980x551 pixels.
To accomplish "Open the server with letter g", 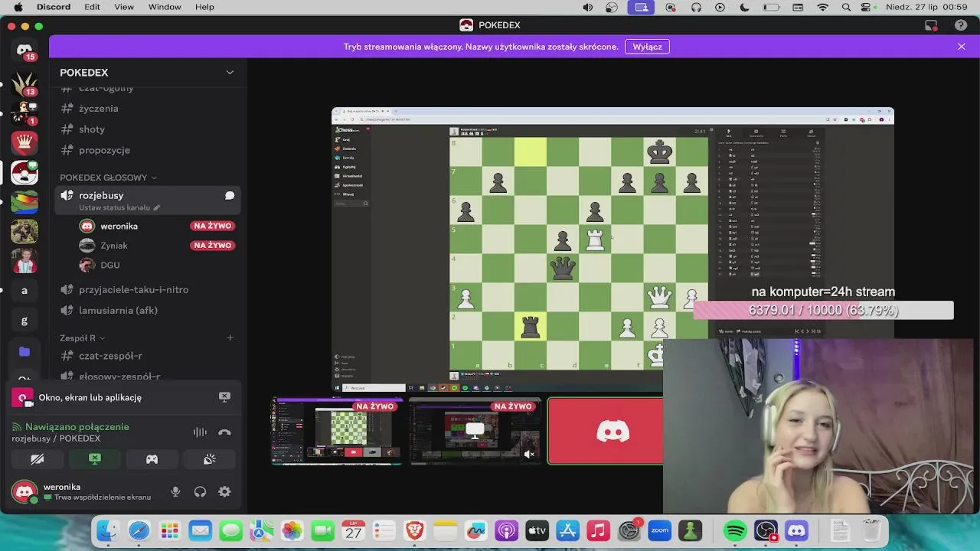I will pos(24,321).
